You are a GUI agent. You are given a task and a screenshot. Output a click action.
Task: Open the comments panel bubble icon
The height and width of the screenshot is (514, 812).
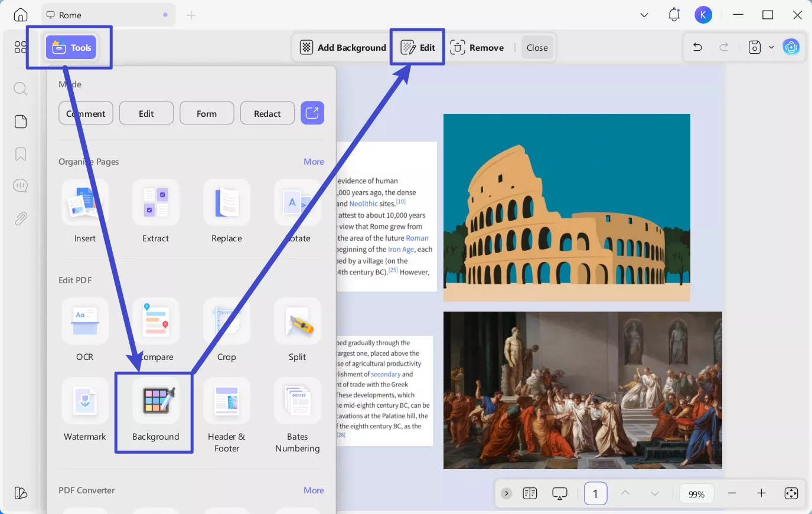(21, 186)
